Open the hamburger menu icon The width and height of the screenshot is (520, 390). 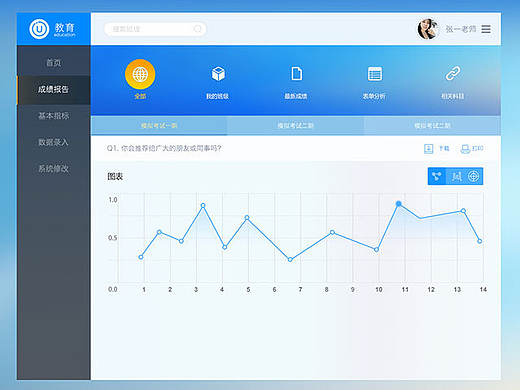coord(486,29)
